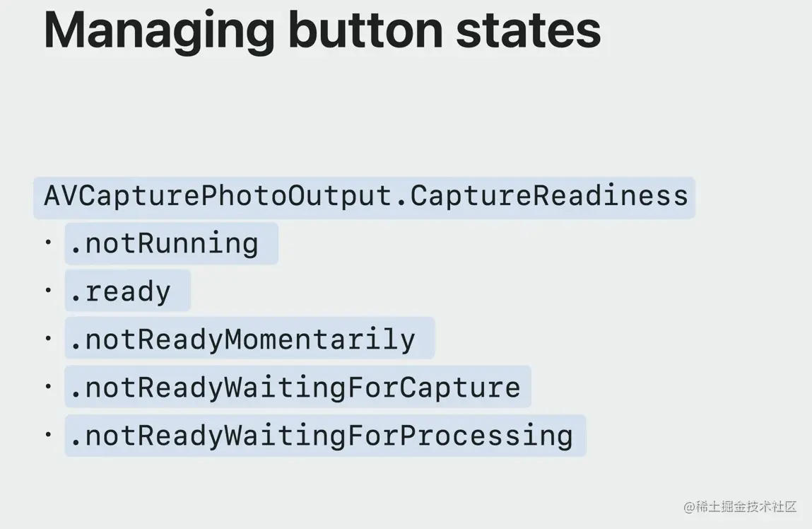812x529 pixels.
Task: Click the word states in the title
Action: [x=529, y=31]
